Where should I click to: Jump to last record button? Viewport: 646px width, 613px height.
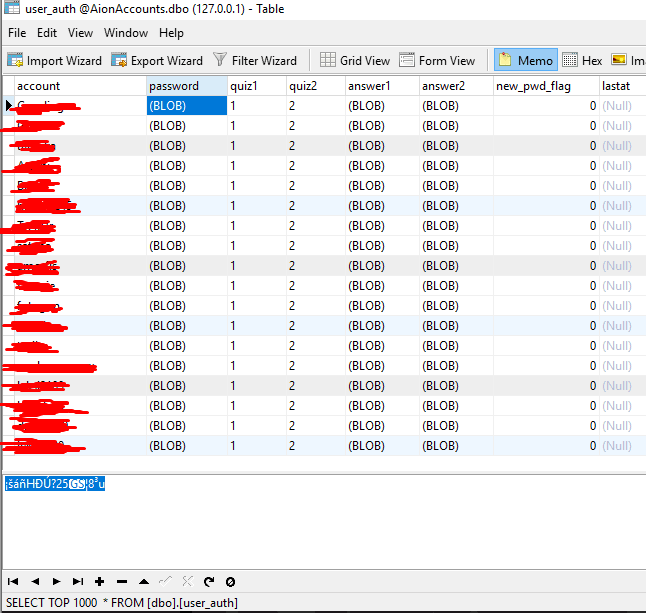pyautogui.click(x=78, y=581)
